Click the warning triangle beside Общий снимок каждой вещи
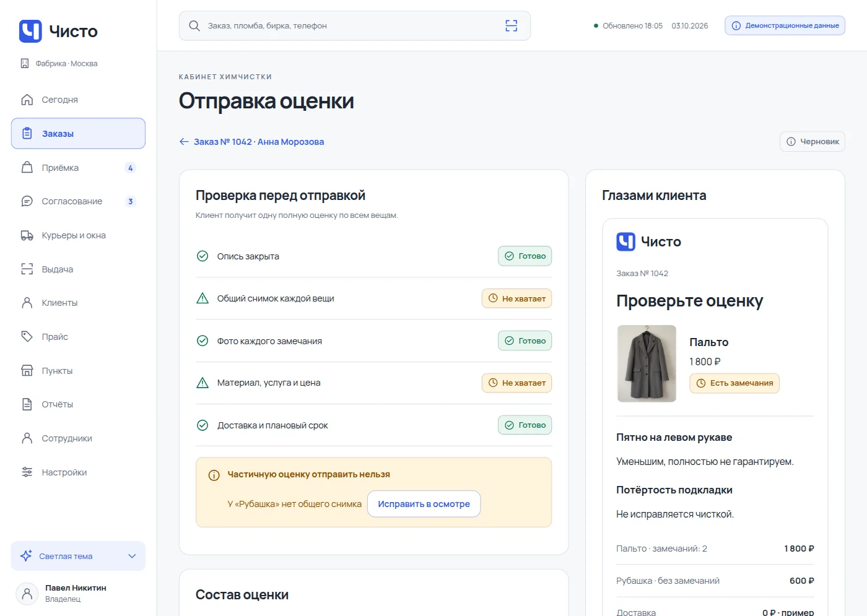Viewport: 867px width, 616px height. tap(203, 298)
